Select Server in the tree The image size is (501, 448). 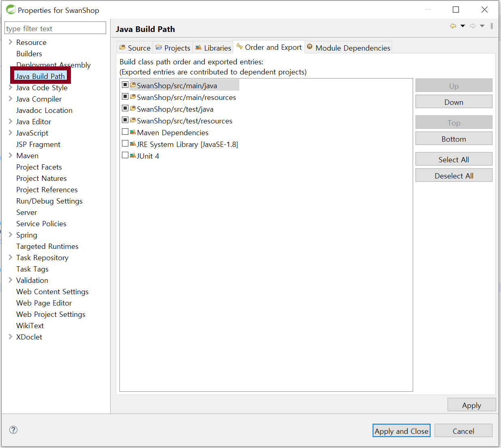point(26,212)
